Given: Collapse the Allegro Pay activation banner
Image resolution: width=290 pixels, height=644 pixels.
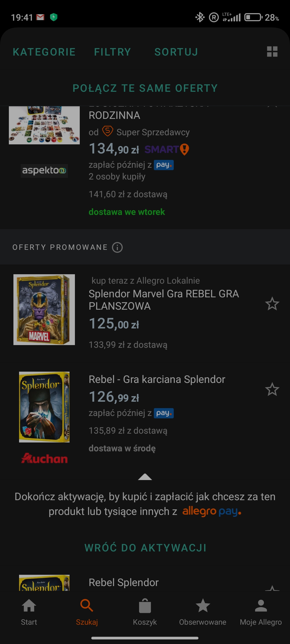Looking at the screenshot, I should tap(145, 477).
